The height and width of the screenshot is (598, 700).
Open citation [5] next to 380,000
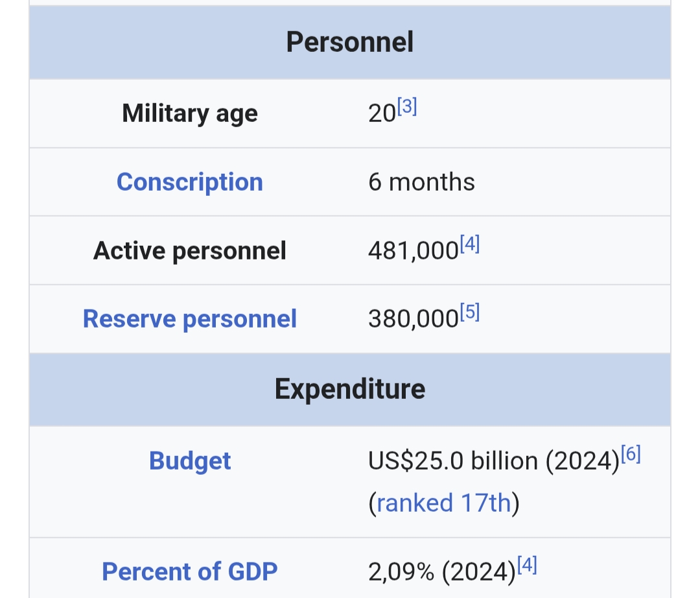[x=469, y=313]
